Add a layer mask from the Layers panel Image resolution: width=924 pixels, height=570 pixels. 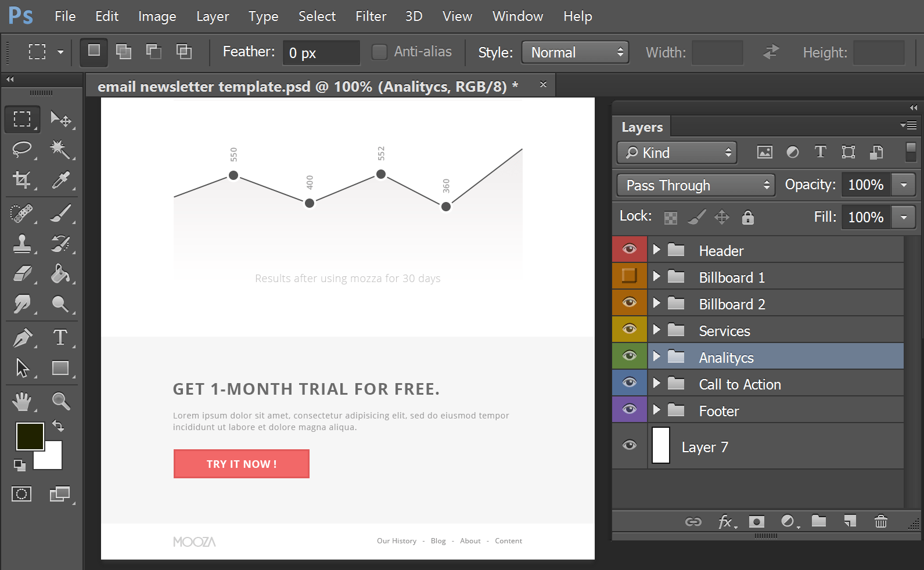[x=756, y=521]
